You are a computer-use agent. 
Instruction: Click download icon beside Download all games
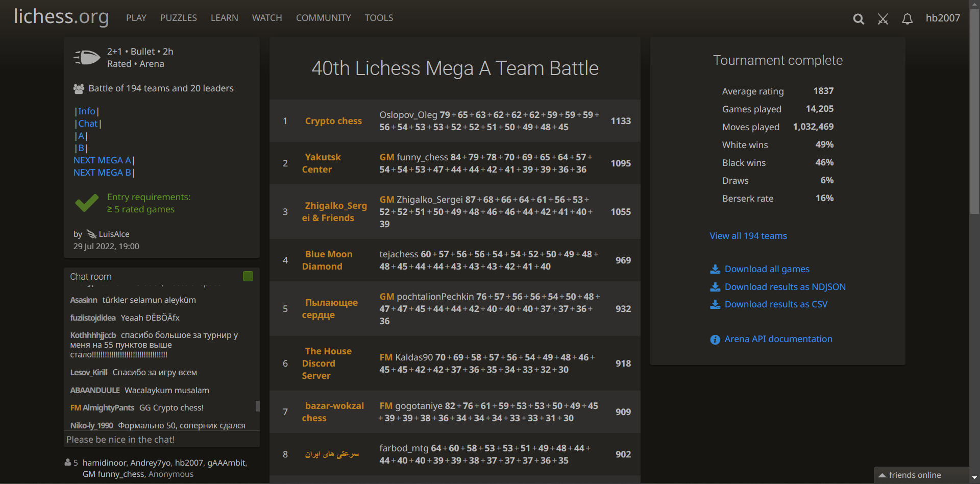click(715, 269)
